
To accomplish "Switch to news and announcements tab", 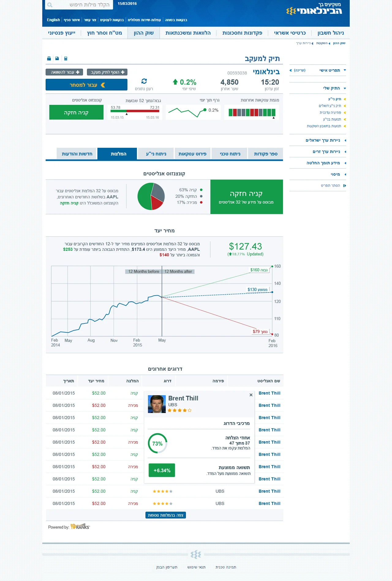I will pos(77,154).
